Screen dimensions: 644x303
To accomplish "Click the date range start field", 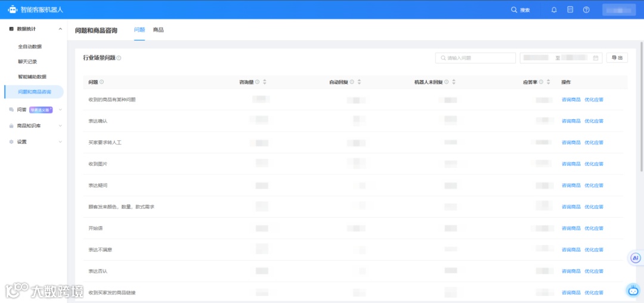I will [537, 58].
